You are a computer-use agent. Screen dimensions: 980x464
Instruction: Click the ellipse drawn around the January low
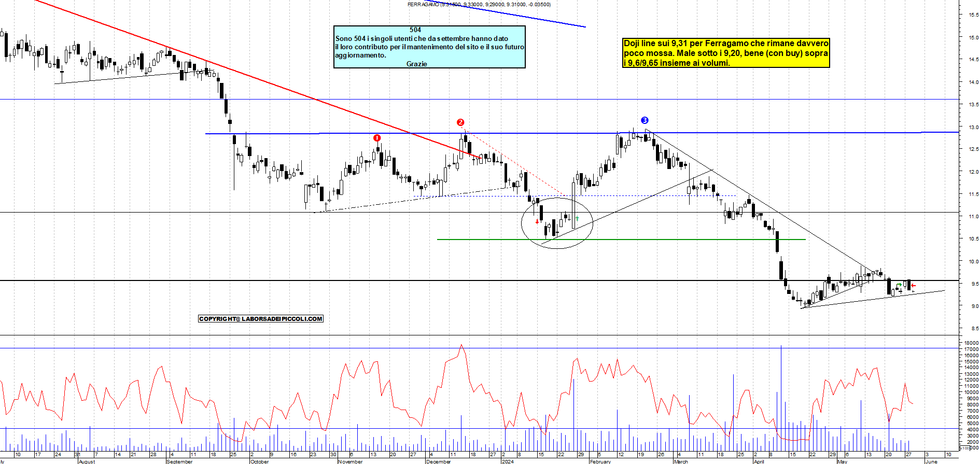click(557, 222)
